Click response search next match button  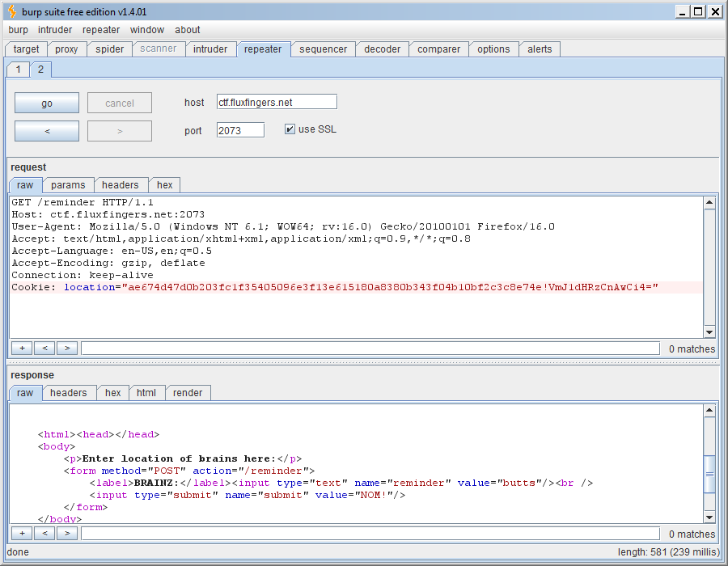coord(67,533)
